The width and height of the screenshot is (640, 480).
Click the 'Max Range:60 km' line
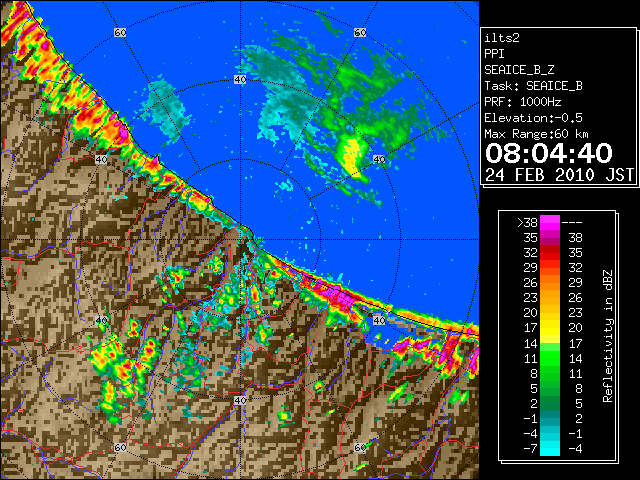tap(536, 134)
